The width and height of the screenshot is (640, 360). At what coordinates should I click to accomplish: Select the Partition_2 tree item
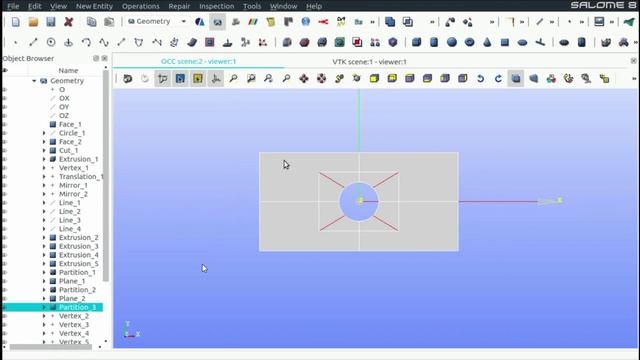[77, 290]
